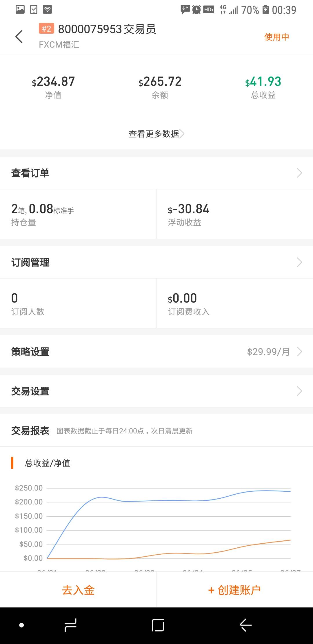The width and height of the screenshot is (313, 644).
Task: Open the 订阅管理 row chevron
Action: click(299, 262)
